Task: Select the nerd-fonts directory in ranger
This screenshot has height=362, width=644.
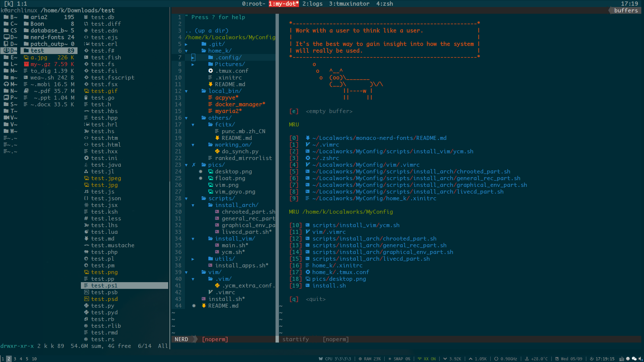Action: [x=49, y=37]
